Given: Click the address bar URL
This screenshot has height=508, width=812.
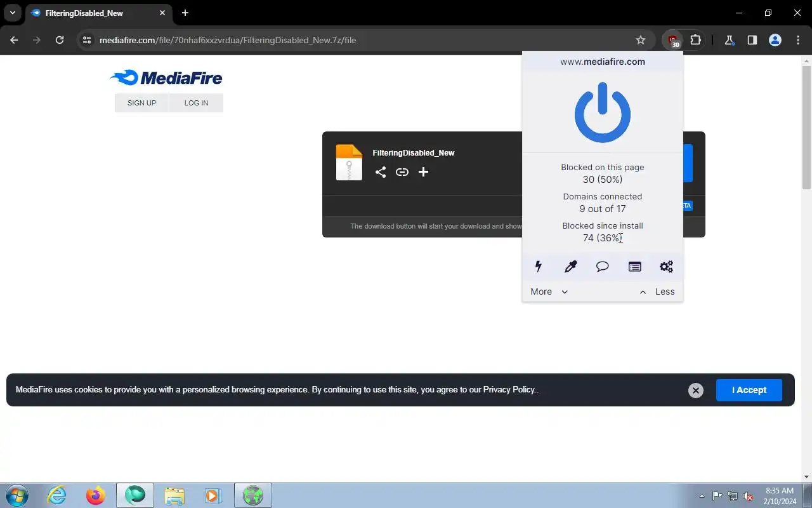Looking at the screenshot, I should [228, 40].
